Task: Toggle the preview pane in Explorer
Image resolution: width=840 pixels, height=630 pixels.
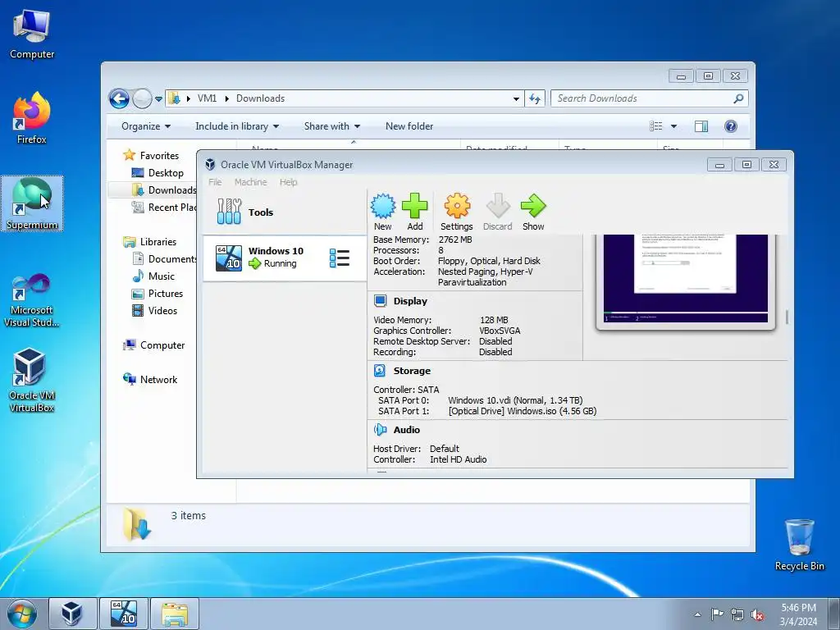Action: click(x=701, y=126)
